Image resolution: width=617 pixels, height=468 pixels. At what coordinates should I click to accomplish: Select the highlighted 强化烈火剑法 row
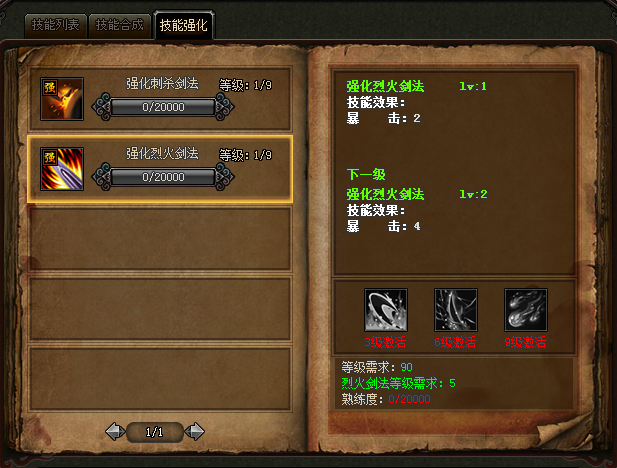(160, 169)
